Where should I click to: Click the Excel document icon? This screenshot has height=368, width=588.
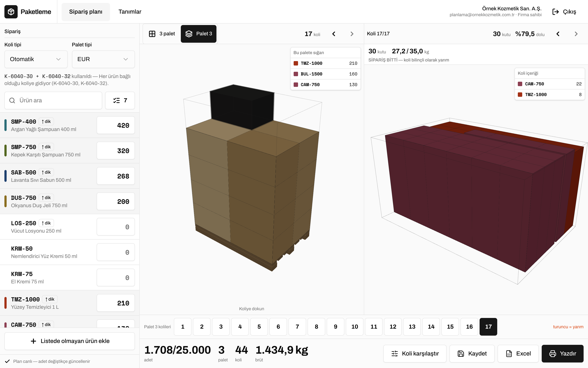point(509,353)
